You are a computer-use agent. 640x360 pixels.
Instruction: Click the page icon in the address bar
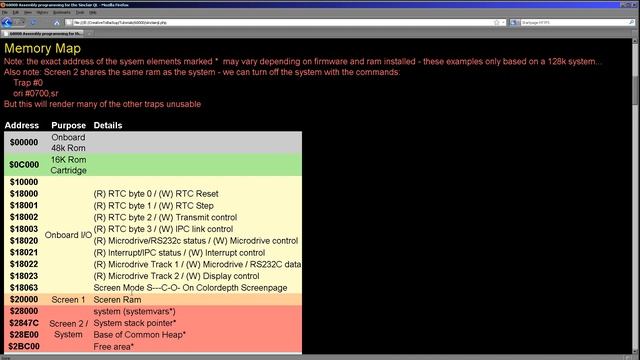click(69, 22)
